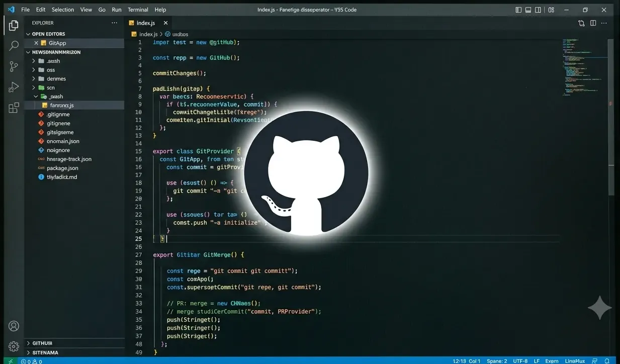This screenshot has height=364, width=620.
Task: Toggle secondary side bar layout button
Action: coord(538,10)
